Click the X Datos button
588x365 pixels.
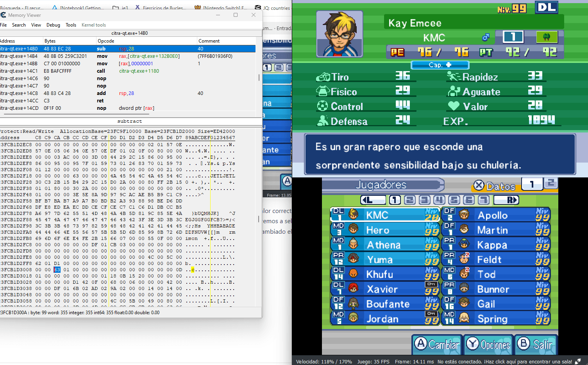coord(494,186)
